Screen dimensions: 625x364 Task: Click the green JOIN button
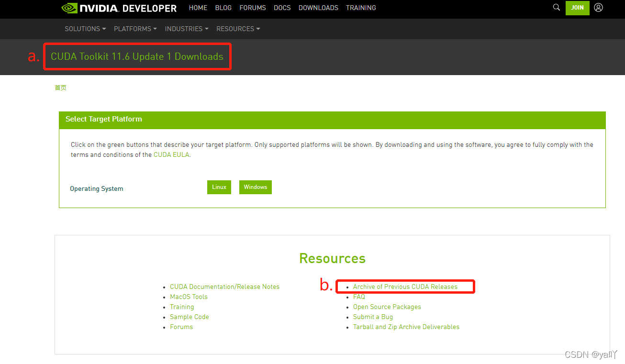pos(577,8)
